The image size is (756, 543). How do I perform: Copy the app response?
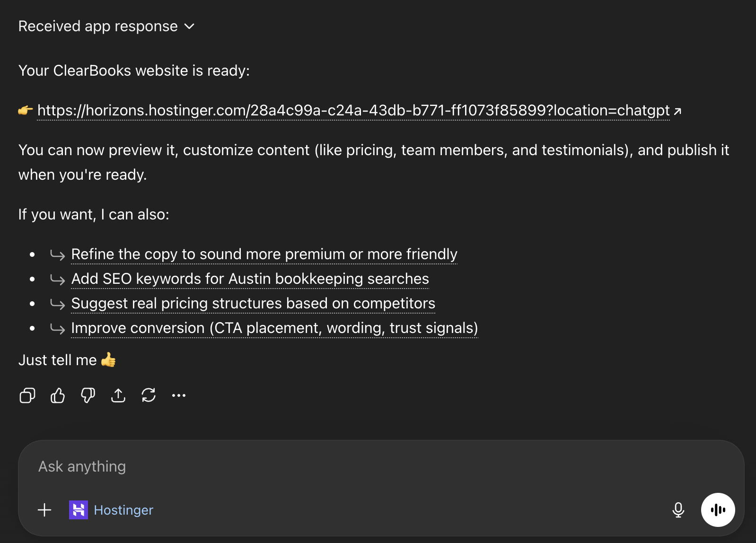click(27, 396)
